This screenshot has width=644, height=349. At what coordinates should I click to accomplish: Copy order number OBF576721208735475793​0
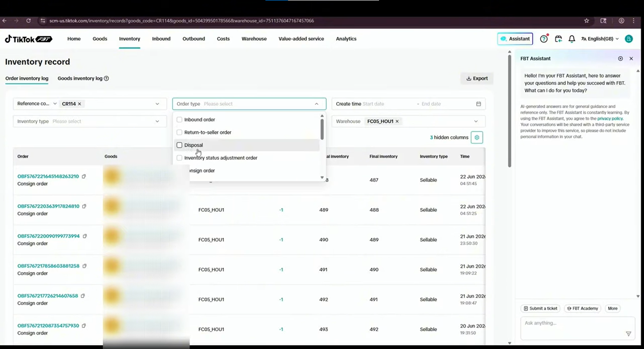pyautogui.click(x=84, y=325)
